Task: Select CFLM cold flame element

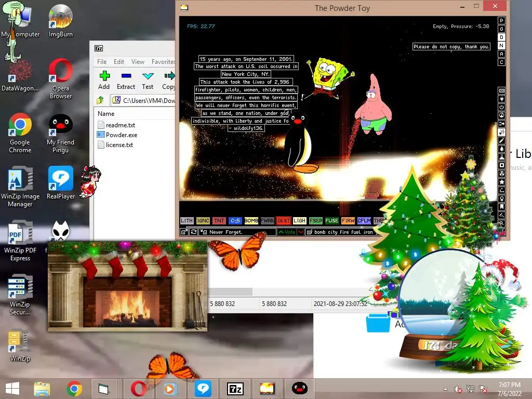Action: [364, 220]
